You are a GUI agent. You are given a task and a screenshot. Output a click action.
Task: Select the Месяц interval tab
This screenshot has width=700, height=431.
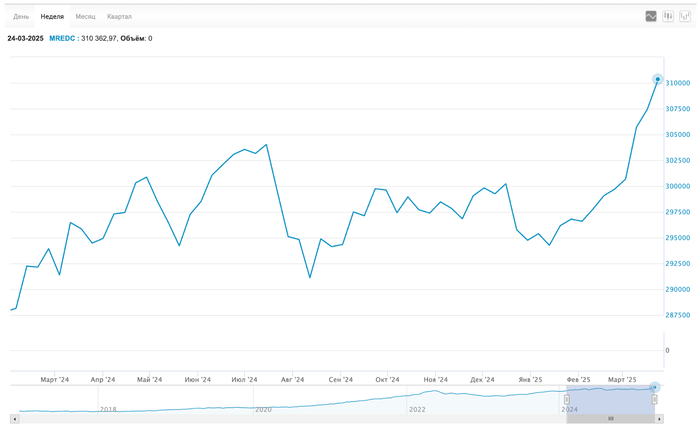coord(86,17)
